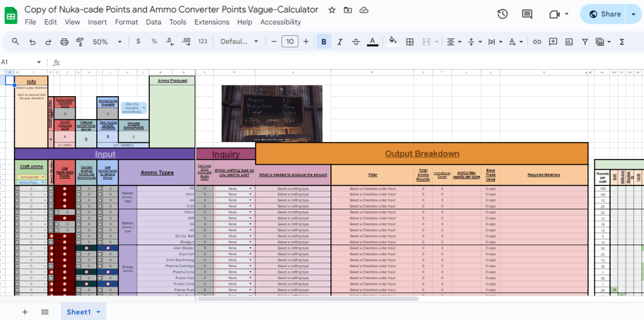Image resolution: width=644 pixels, height=320 pixels.
Task: Insert a chart using toolbar icon
Action: point(569,42)
